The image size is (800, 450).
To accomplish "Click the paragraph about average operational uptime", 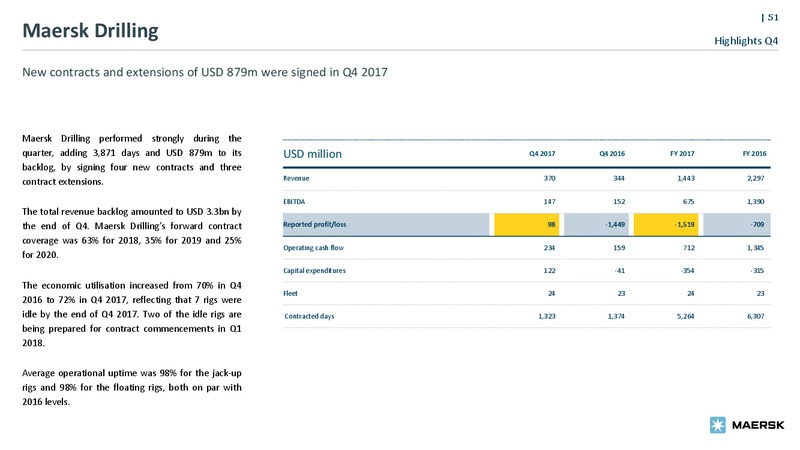I will (x=132, y=387).
